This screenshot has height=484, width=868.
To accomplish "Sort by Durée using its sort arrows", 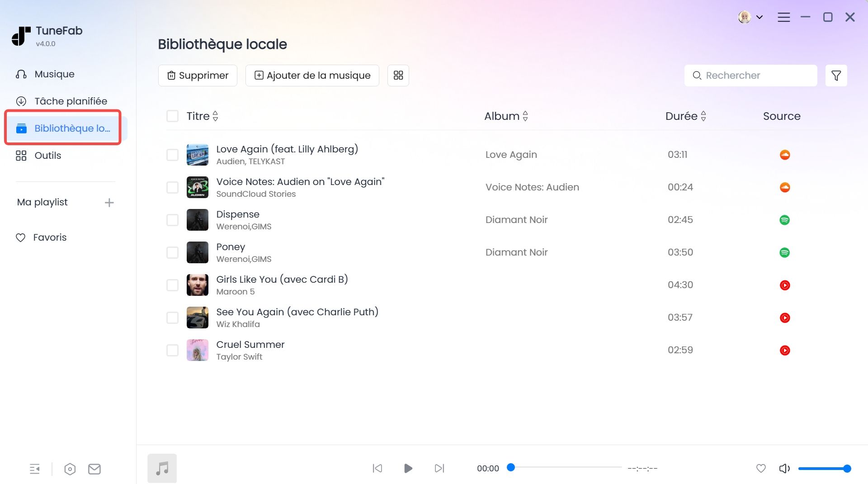I will 703,116.
